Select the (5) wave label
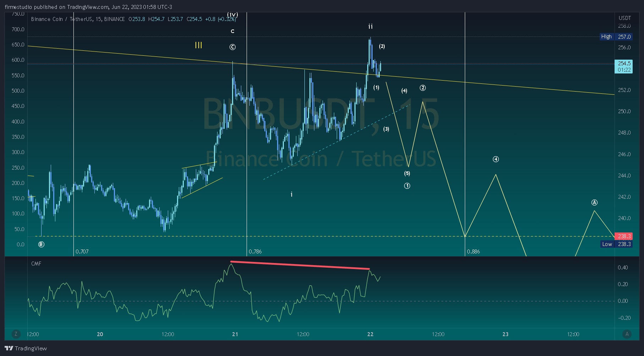This screenshot has height=356, width=644. (407, 173)
